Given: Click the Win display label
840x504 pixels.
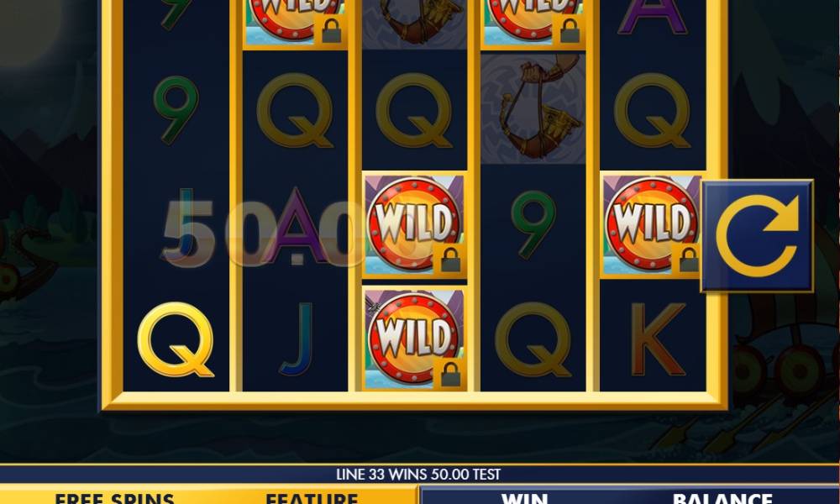Looking at the screenshot, I should [525, 498].
